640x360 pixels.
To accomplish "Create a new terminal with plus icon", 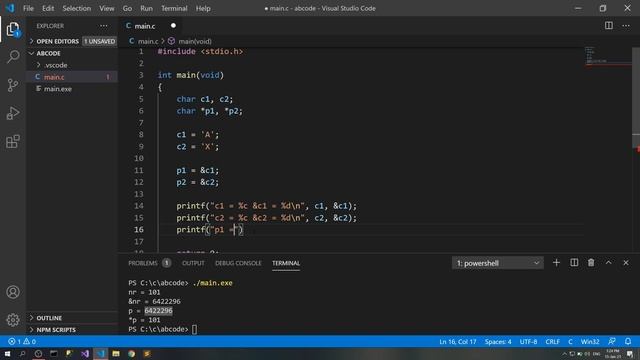I will (556, 263).
